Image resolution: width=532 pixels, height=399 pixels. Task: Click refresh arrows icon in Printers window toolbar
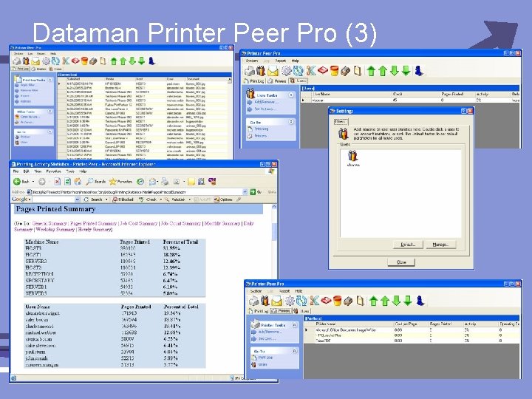[301, 301]
